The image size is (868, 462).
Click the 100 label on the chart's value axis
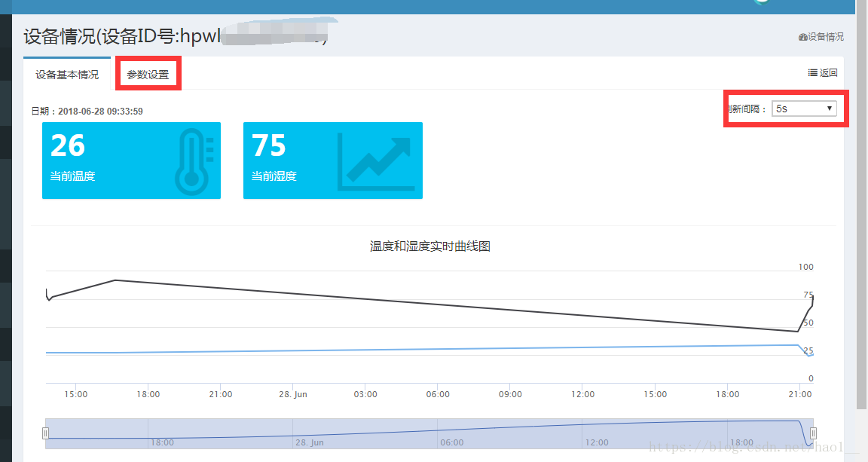click(806, 267)
